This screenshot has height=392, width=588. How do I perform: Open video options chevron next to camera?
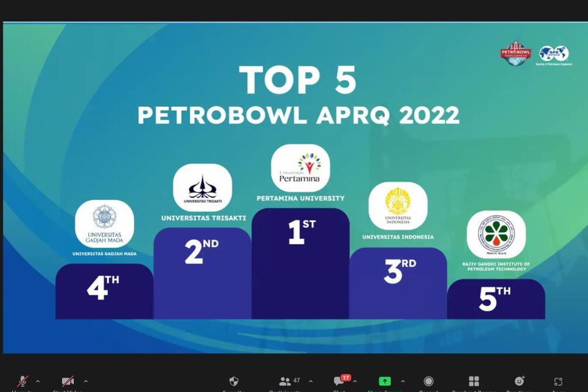point(86,381)
